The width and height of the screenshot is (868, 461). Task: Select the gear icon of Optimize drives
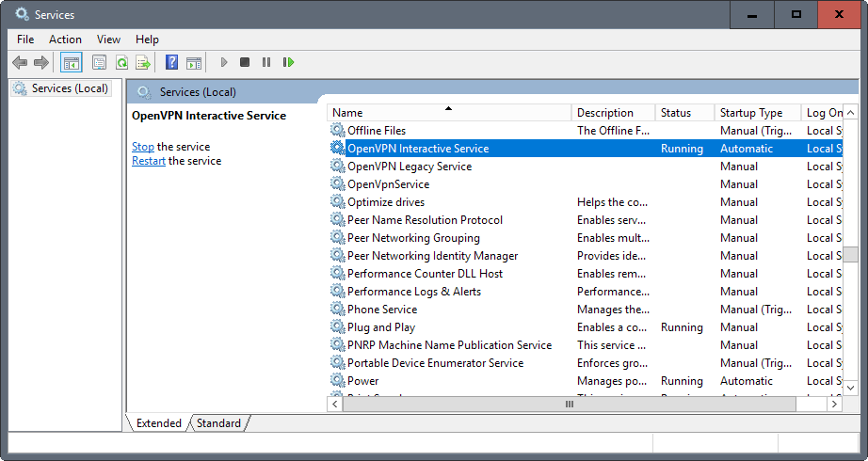tap(338, 202)
